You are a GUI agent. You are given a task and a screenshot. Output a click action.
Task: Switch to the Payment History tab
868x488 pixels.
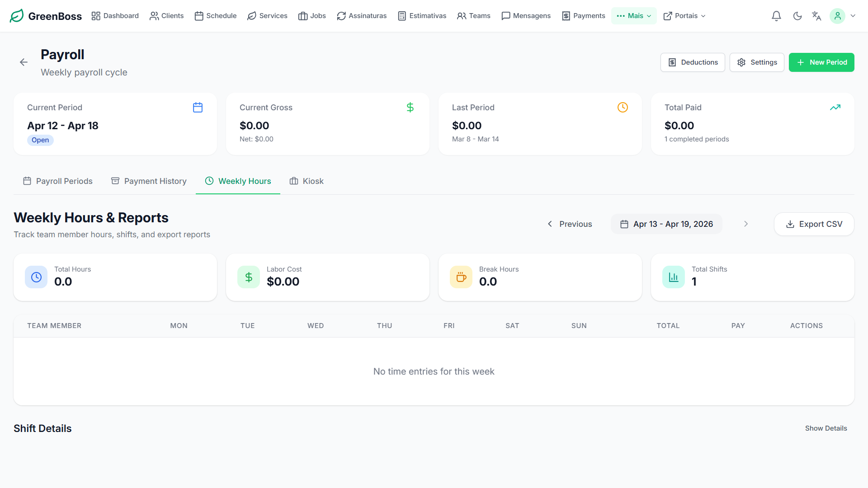[149, 181]
